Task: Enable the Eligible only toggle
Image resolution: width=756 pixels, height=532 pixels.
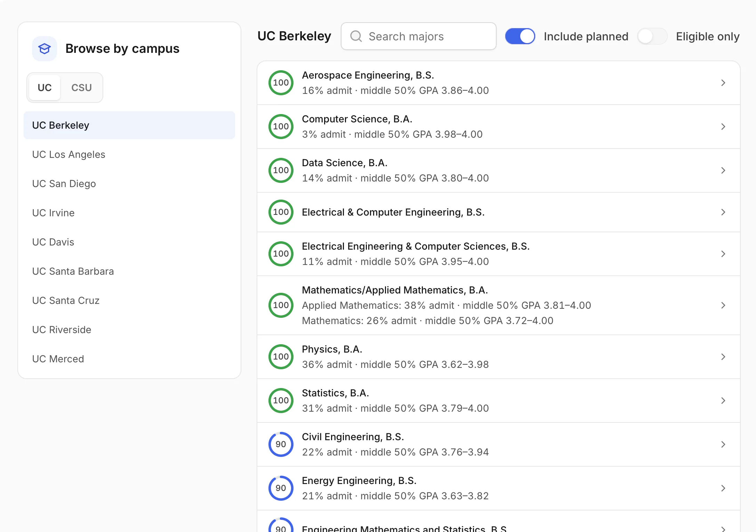Action: tap(652, 36)
